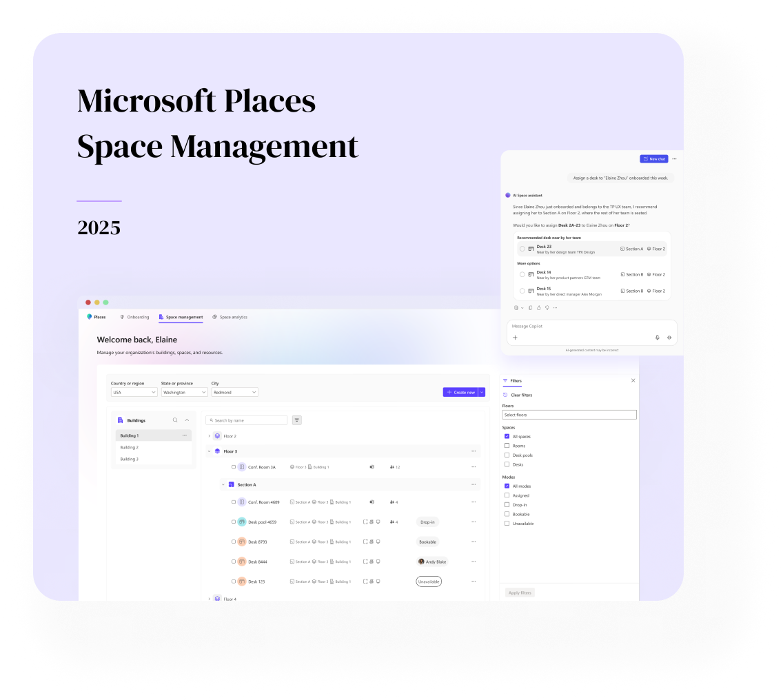Open more options for Floor 3

(x=474, y=451)
